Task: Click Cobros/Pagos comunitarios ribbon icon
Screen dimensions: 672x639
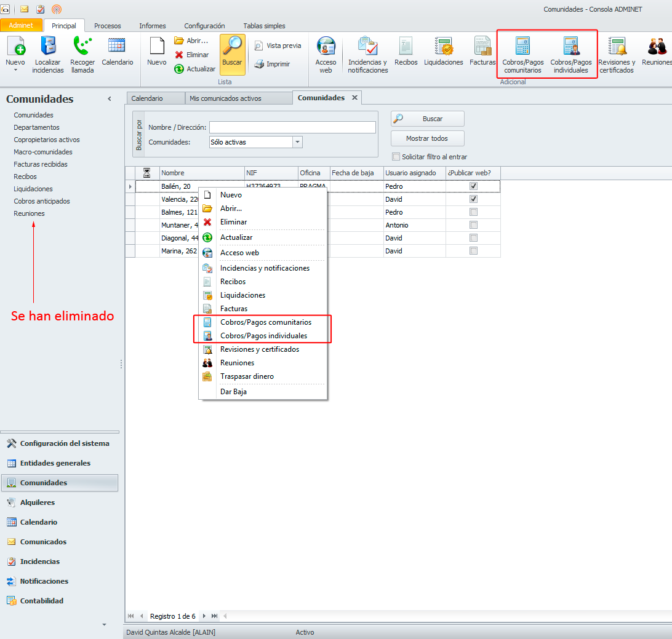Action: coord(522,47)
